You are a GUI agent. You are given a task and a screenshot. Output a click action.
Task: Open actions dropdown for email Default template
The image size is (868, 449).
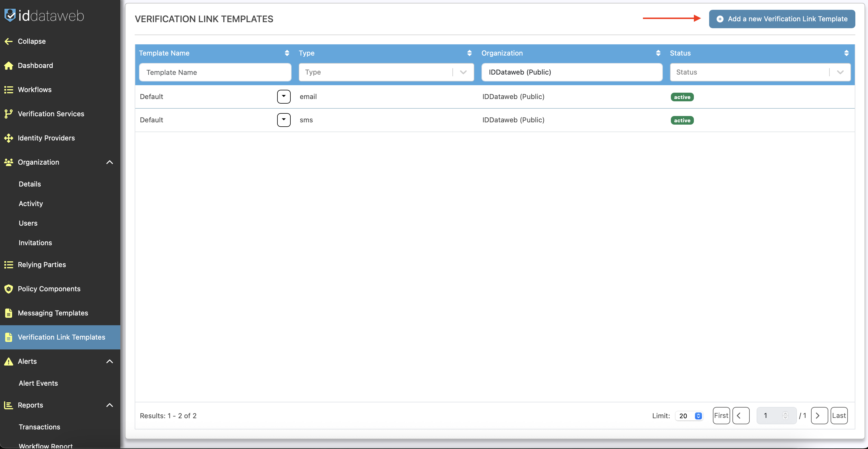click(x=284, y=96)
